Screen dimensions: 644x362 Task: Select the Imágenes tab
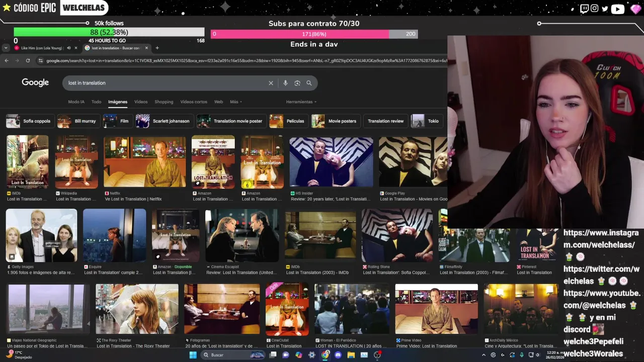pos(118,102)
